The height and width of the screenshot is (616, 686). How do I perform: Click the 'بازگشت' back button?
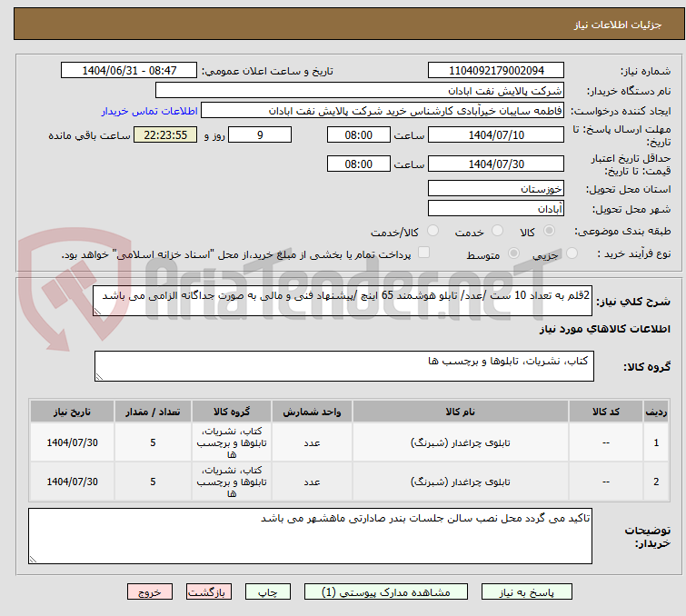click(x=209, y=592)
